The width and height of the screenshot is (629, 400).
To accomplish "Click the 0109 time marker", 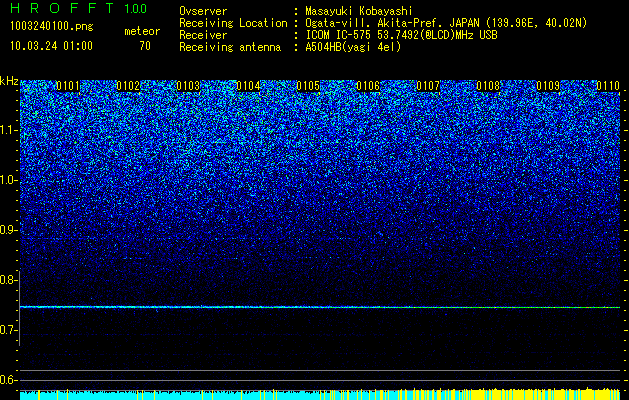I will tap(548, 86).
